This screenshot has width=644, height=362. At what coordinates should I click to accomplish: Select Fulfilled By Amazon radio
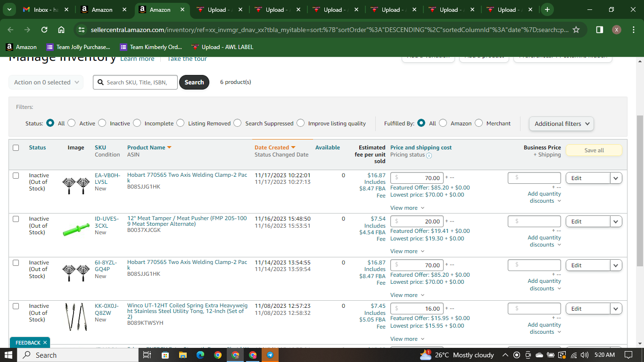click(443, 123)
